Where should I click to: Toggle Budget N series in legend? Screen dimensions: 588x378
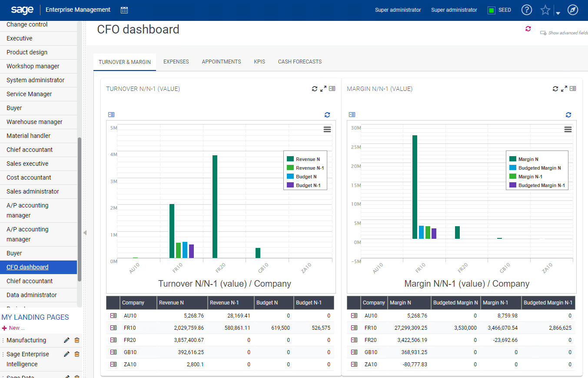click(x=302, y=177)
